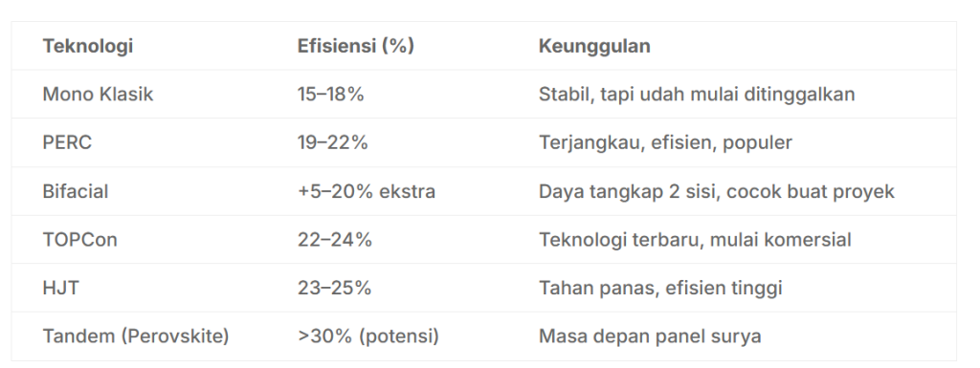Click the text 'Masa depan panel surya'
980x368 pixels.
click(x=650, y=336)
